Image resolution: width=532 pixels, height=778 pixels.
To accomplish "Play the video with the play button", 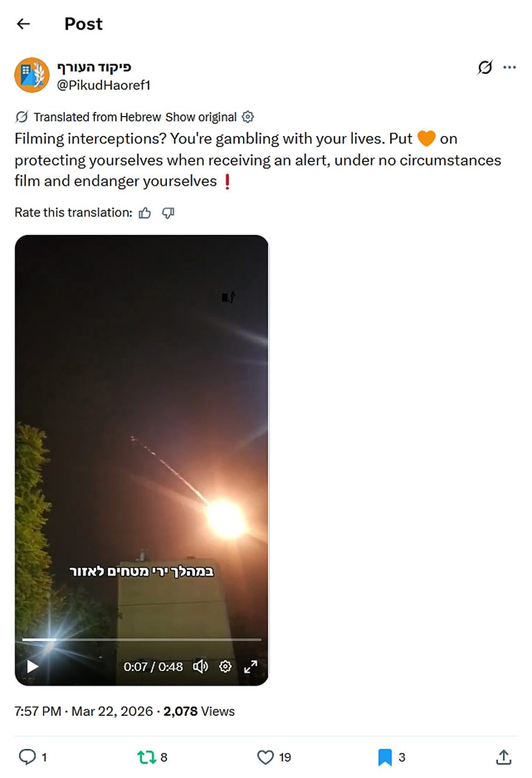I will [x=32, y=667].
